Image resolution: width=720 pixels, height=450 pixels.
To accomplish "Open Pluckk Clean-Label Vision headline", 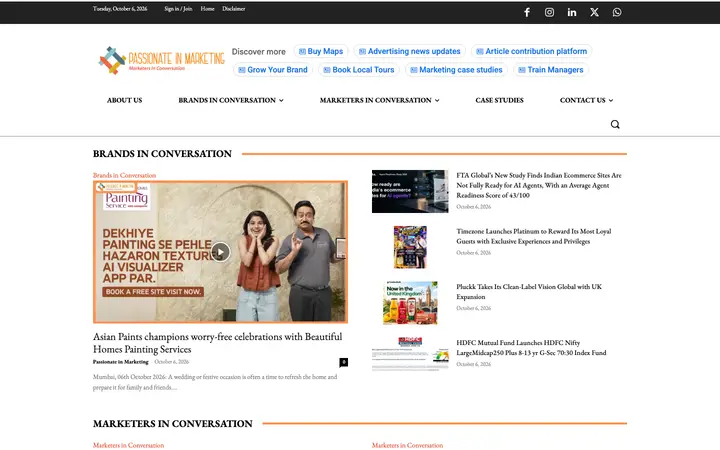I will tap(529, 292).
